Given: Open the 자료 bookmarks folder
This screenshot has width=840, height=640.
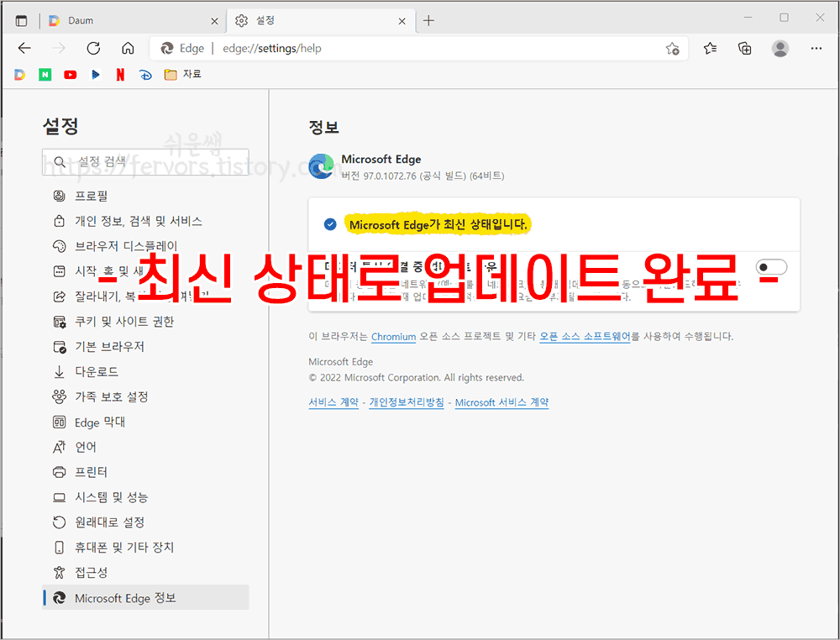Looking at the screenshot, I should tap(182, 75).
